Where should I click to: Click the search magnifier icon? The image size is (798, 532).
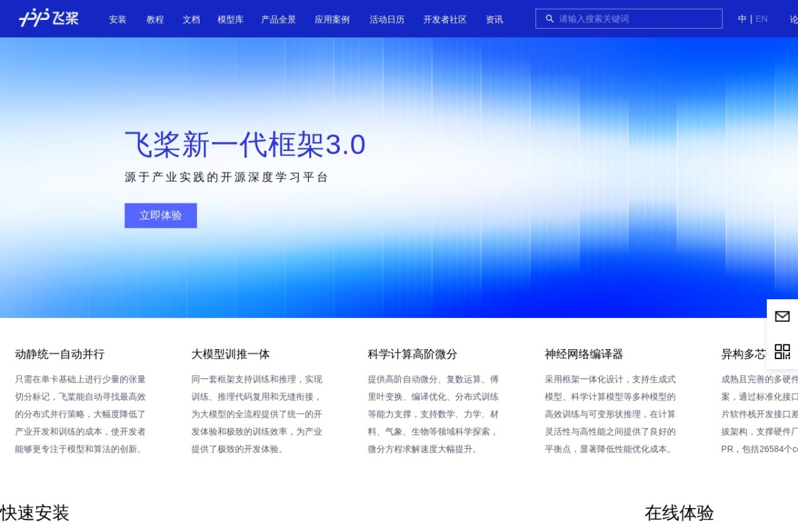[549, 19]
